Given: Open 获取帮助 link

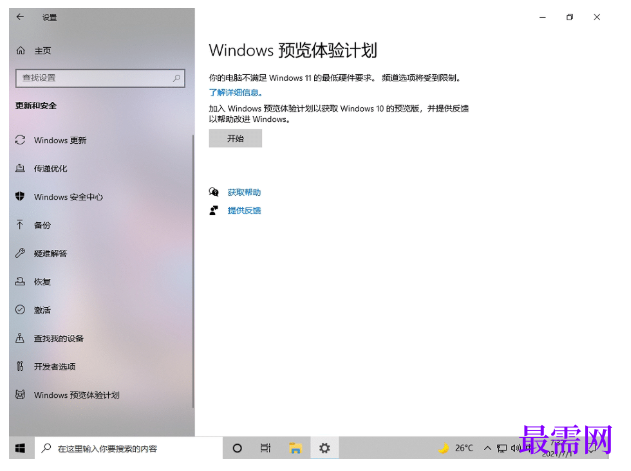Looking at the screenshot, I should (244, 192).
